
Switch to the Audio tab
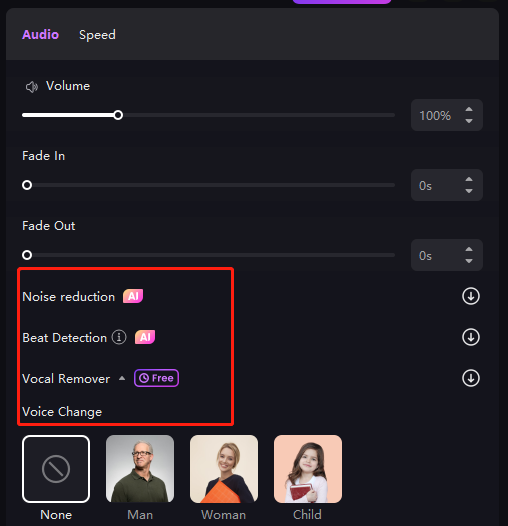click(40, 35)
